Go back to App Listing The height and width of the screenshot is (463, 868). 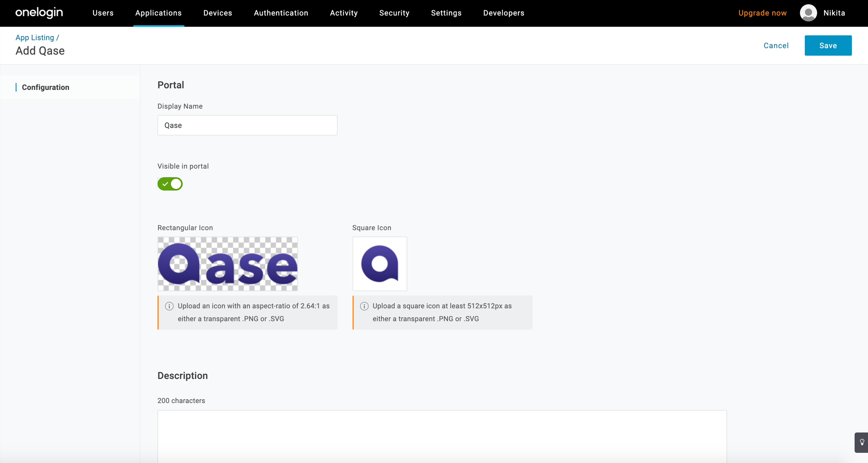pos(35,38)
